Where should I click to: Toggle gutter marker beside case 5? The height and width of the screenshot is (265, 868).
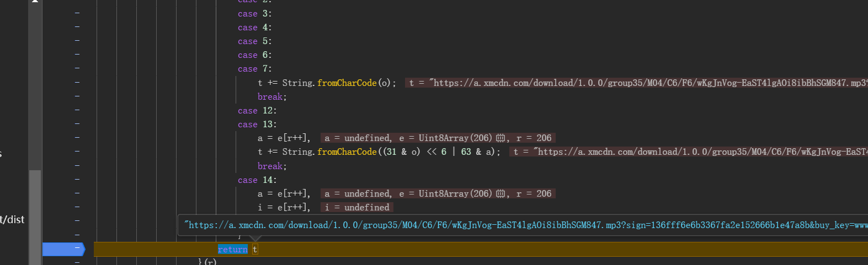click(x=77, y=41)
